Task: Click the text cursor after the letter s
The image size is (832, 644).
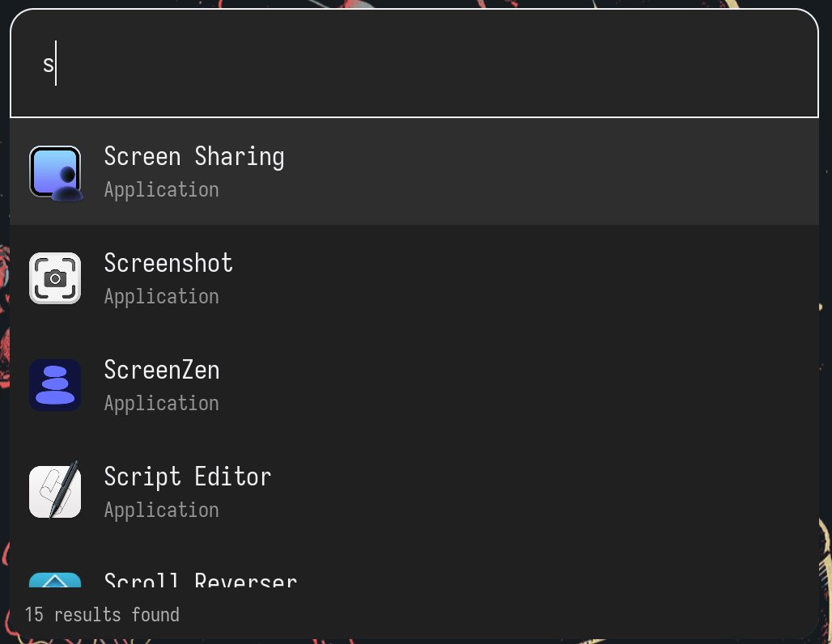Action: click(57, 63)
